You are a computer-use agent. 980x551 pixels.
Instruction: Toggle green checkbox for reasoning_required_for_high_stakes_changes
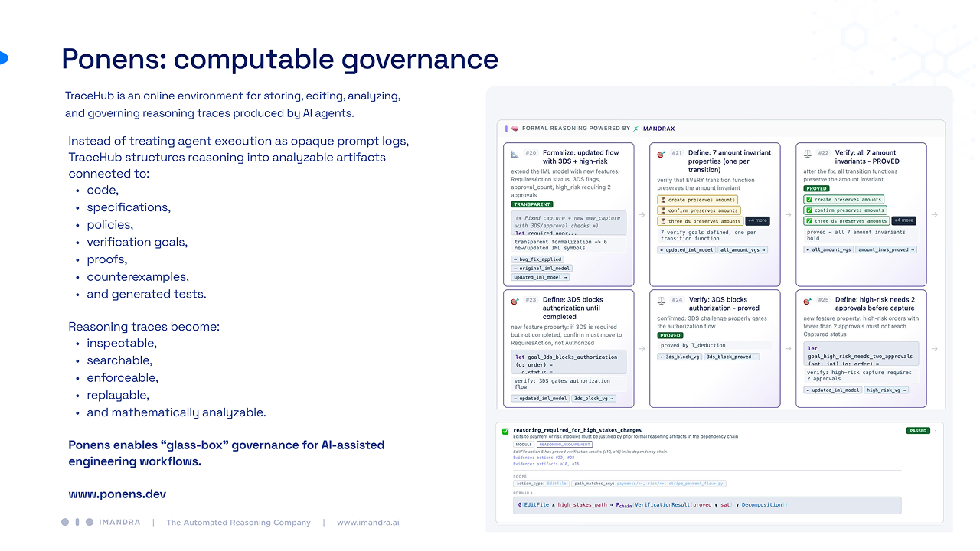(x=505, y=431)
